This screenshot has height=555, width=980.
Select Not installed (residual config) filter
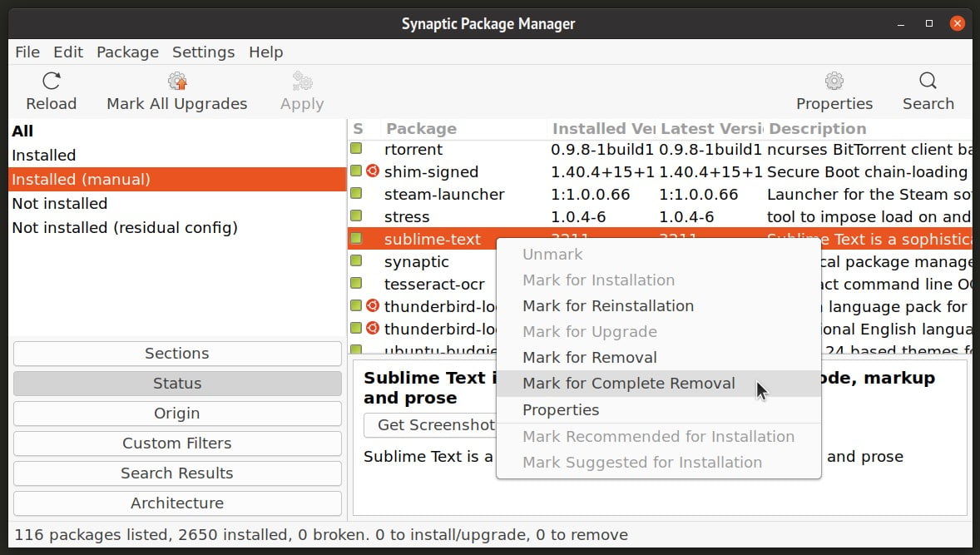pyautogui.click(x=177, y=227)
